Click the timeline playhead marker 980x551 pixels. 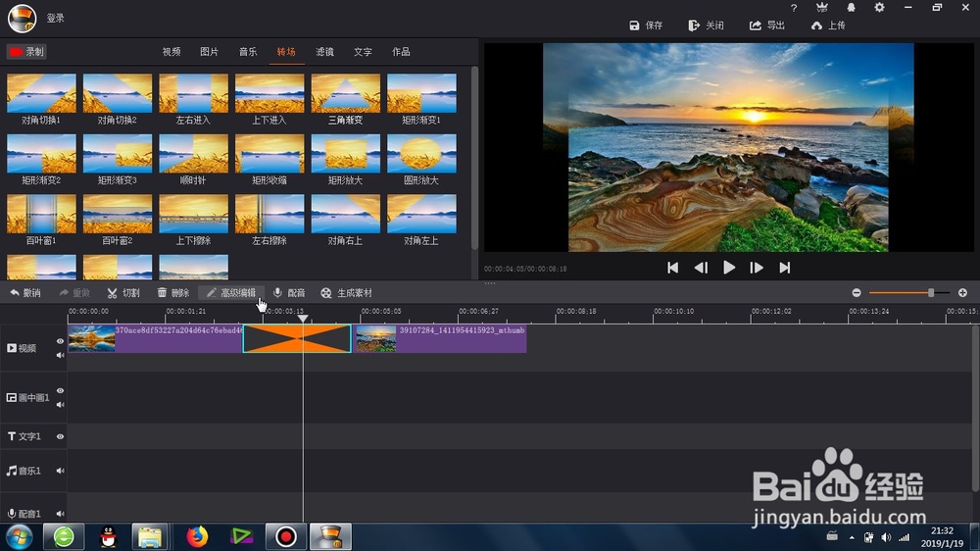[x=303, y=319]
